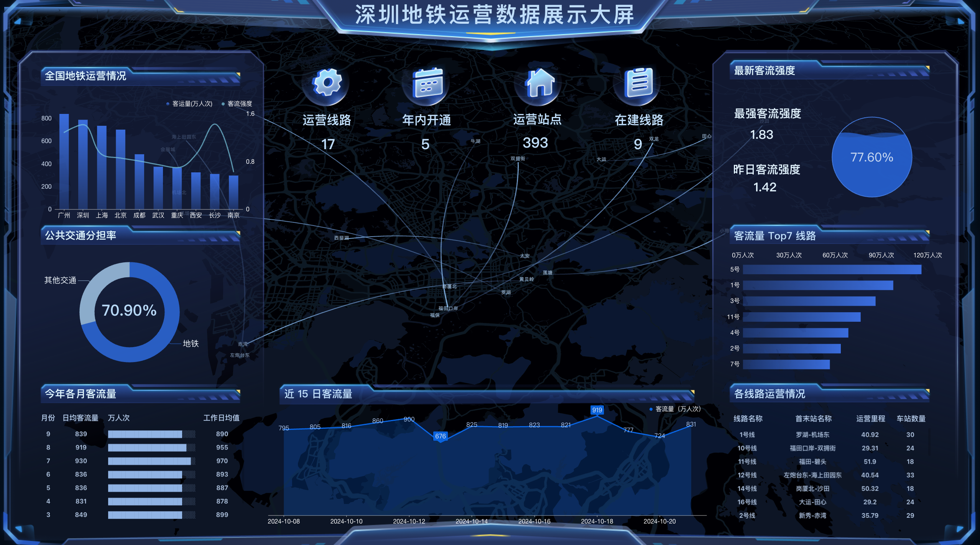This screenshot has width=980, height=545.
Task: Click the 深圳 bar in national chart
Action: [83, 164]
